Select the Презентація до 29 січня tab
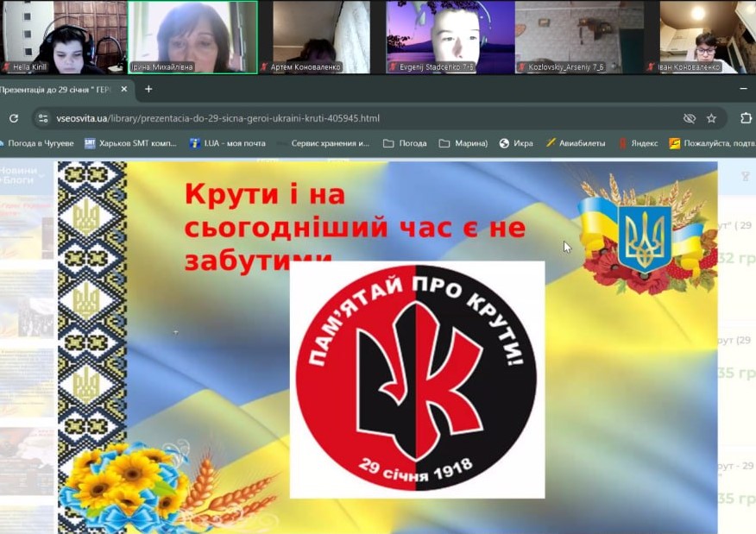Viewport: 756px width, 534px height. [65, 90]
